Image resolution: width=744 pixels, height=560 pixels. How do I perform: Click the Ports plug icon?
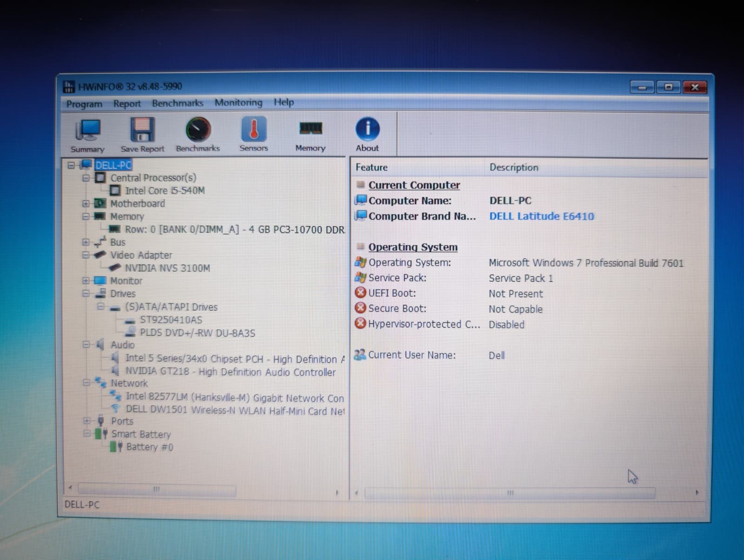tap(101, 421)
